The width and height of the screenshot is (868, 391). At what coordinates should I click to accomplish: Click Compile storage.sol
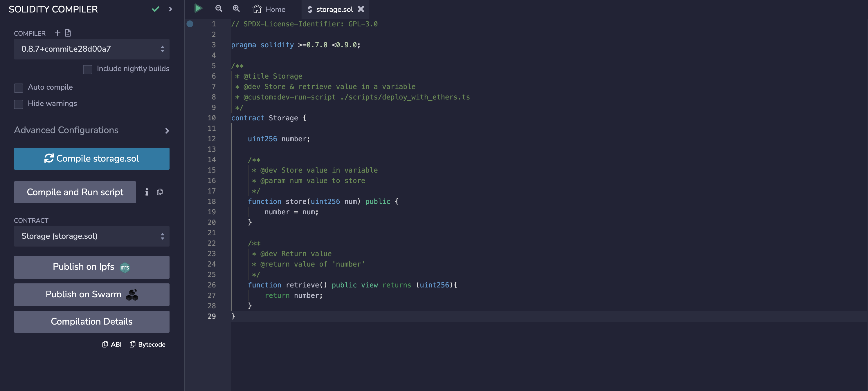pyautogui.click(x=91, y=158)
